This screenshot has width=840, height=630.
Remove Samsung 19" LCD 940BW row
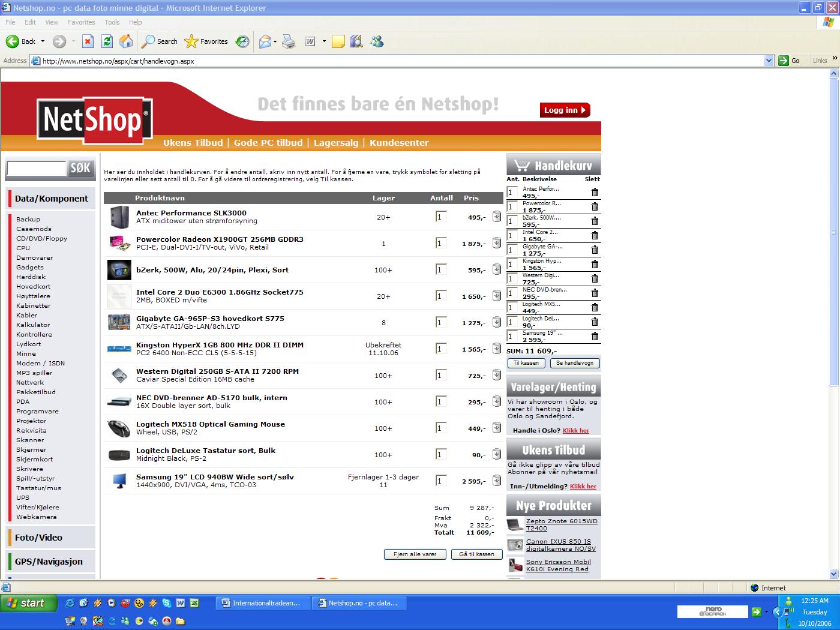(497, 481)
